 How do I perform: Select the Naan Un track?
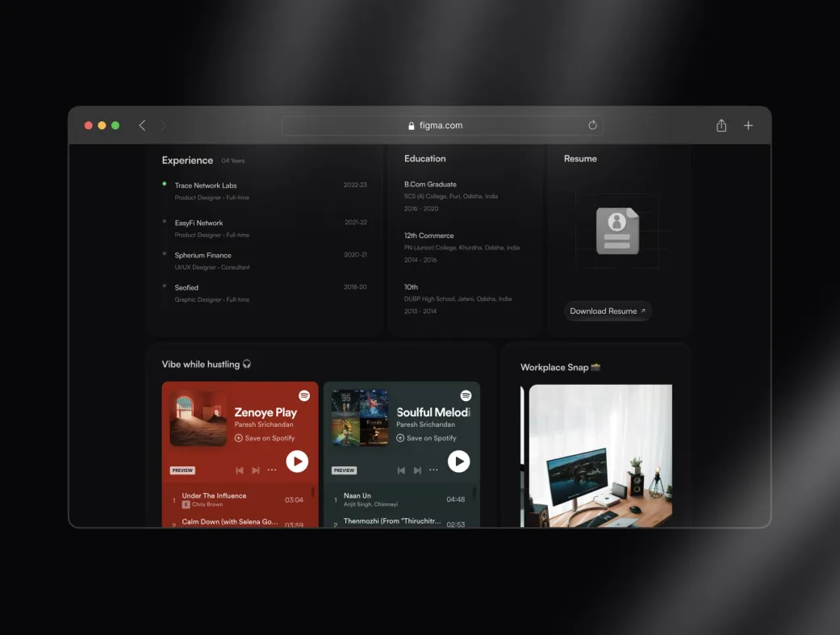[400, 499]
